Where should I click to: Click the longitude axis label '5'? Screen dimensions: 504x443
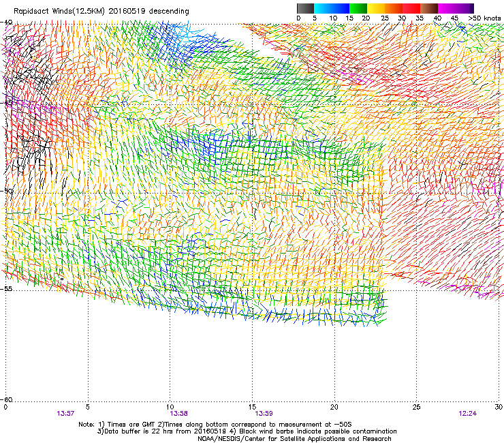point(88,407)
